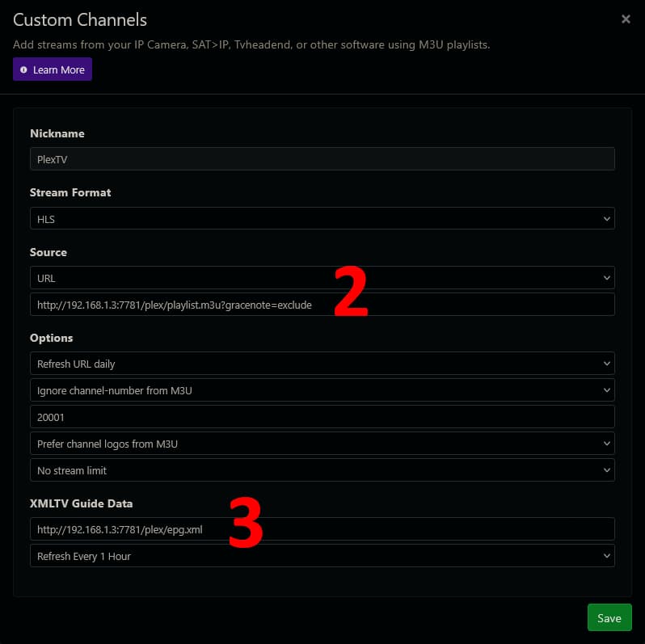Open the Refresh URL daily dropdown
Screen dimensions: 645x644
322,364
